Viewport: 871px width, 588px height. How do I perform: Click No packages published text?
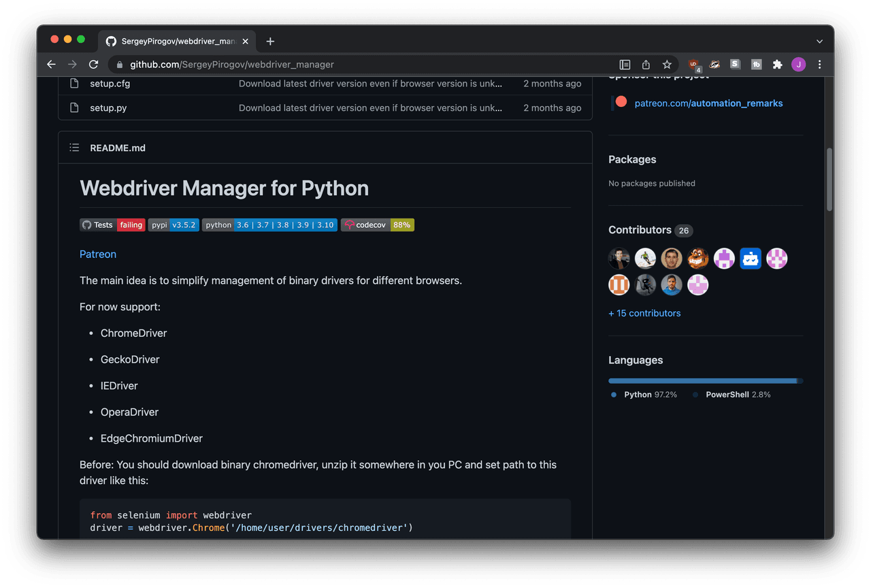[652, 183]
